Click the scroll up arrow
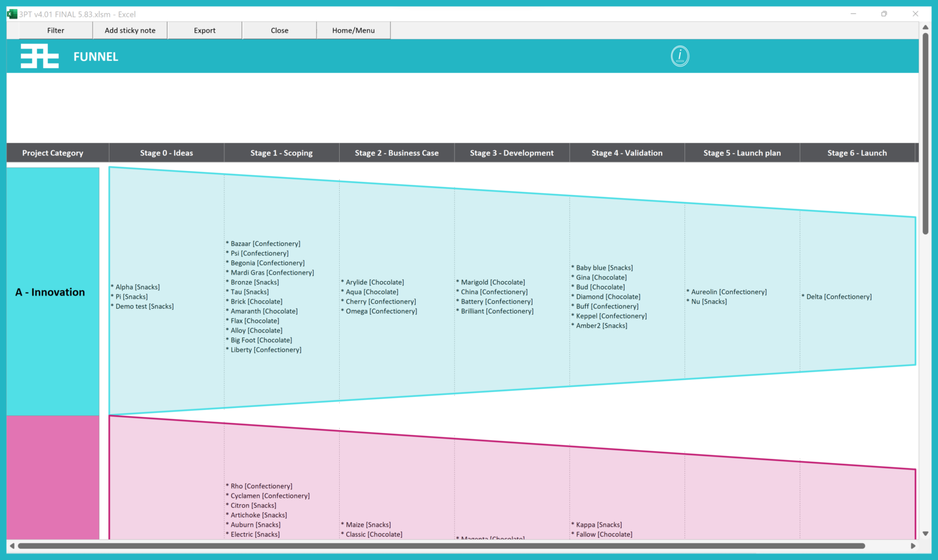 tap(925, 27)
